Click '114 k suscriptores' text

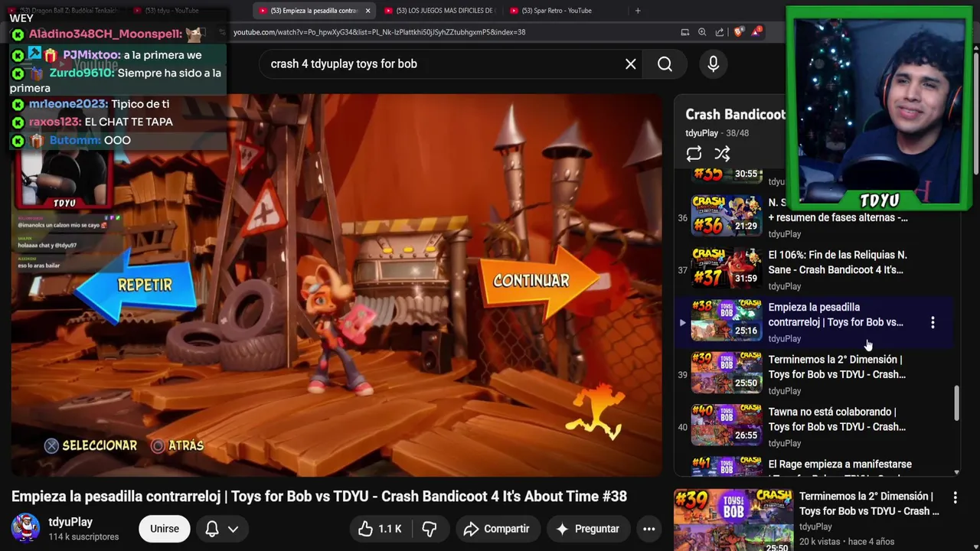(83, 537)
